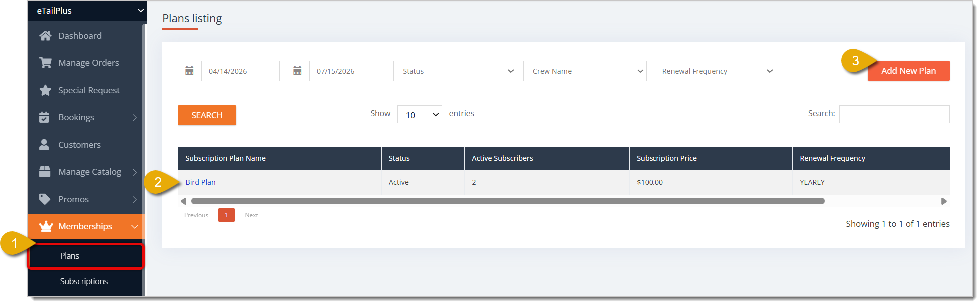Expand the Bookings submenu arrow
The width and height of the screenshot is (980, 305).
click(x=135, y=118)
